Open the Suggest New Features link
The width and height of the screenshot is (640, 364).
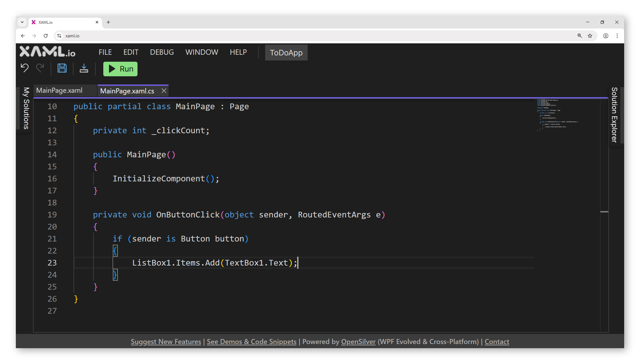165,342
